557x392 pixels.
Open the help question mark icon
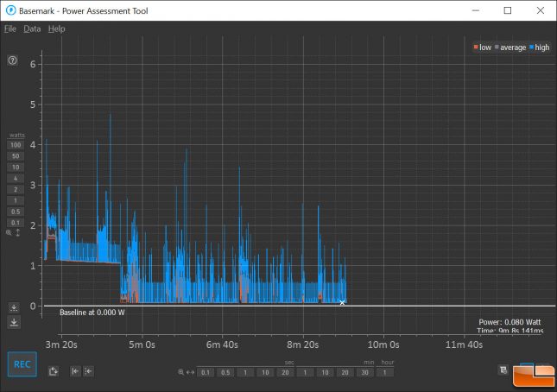[x=12, y=60]
